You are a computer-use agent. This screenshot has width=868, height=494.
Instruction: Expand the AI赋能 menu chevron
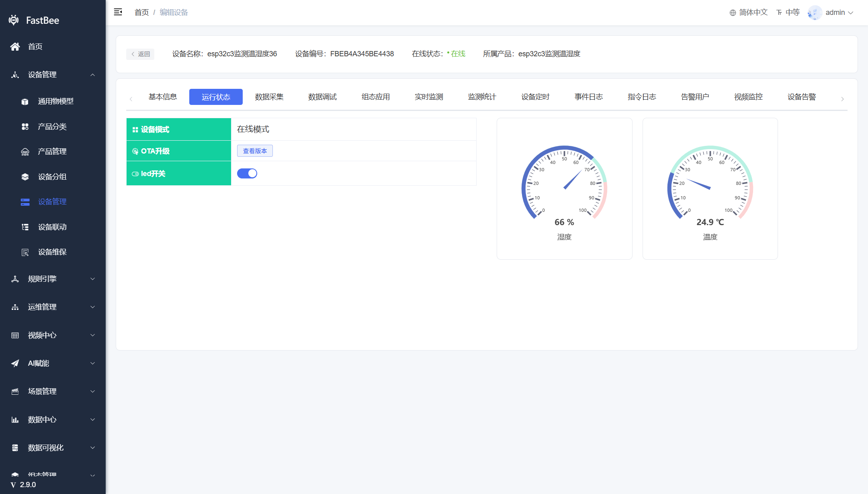coord(93,363)
